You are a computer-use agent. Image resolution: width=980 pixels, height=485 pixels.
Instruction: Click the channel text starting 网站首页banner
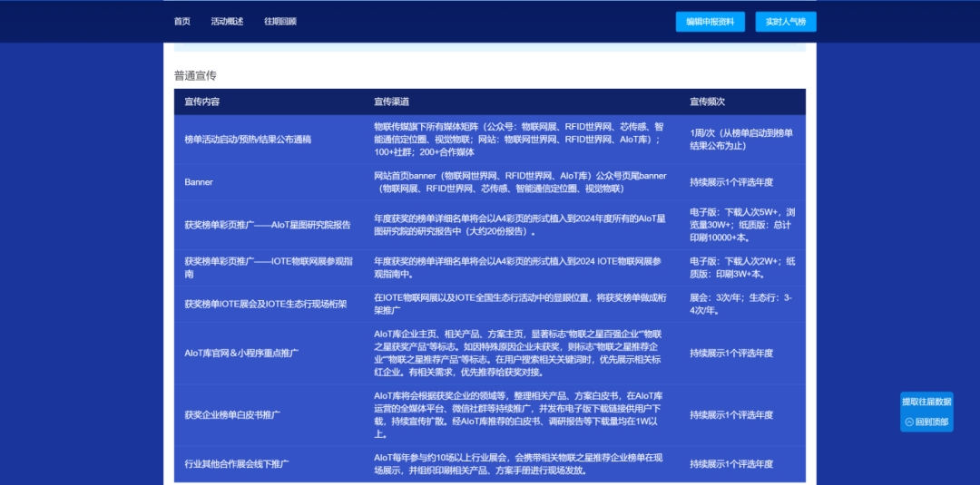[x=521, y=182]
